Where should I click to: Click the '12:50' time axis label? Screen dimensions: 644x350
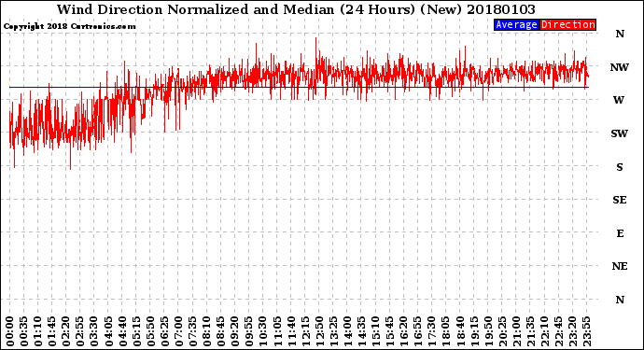click(x=319, y=331)
